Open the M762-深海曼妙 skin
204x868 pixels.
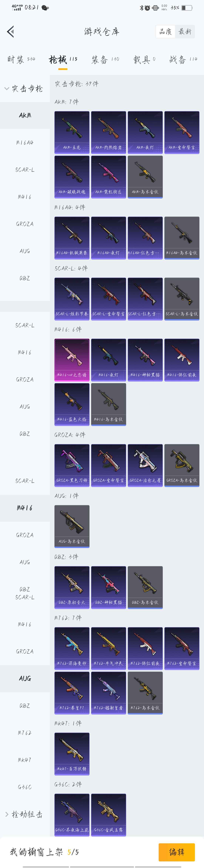coord(72,648)
